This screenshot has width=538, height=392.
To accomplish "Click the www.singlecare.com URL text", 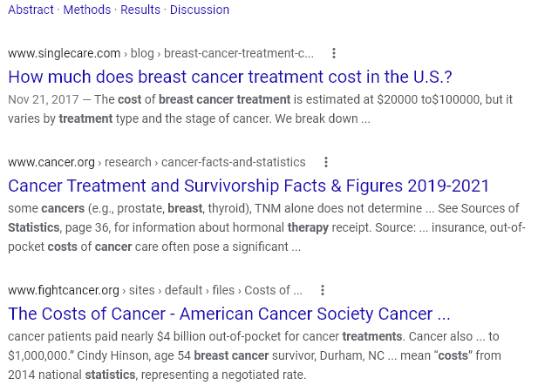I will point(65,53).
